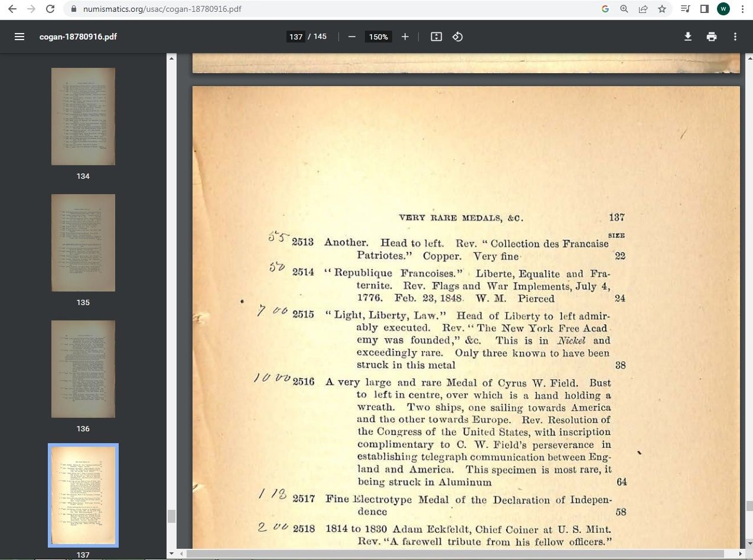The image size is (753, 560).
Task: Rotate the PDF counterclockwise
Action: tap(458, 37)
